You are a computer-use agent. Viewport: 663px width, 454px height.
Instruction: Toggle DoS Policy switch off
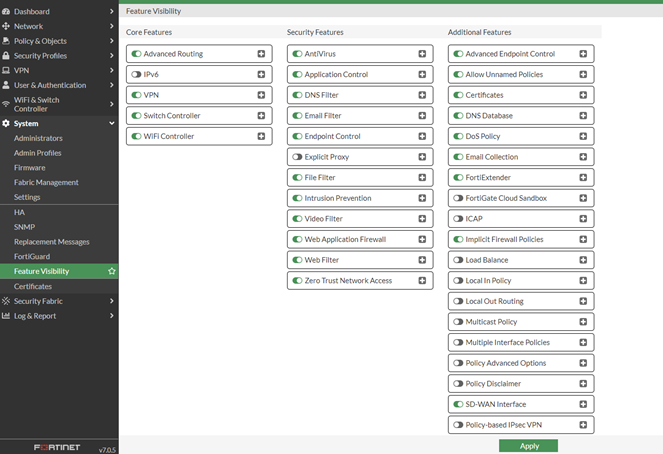click(x=458, y=136)
